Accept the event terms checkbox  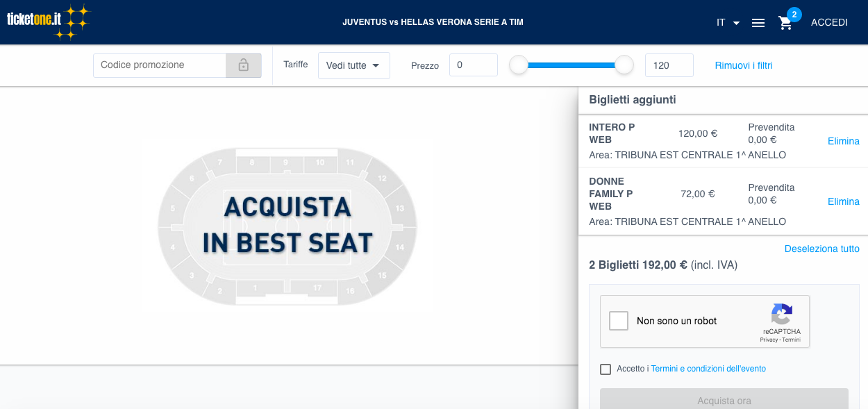[606, 369]
